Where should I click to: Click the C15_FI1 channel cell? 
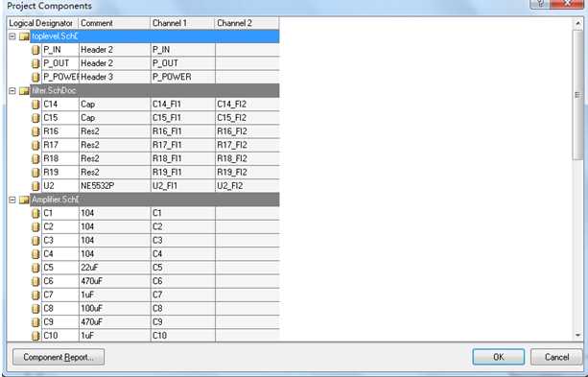[182, 118]
